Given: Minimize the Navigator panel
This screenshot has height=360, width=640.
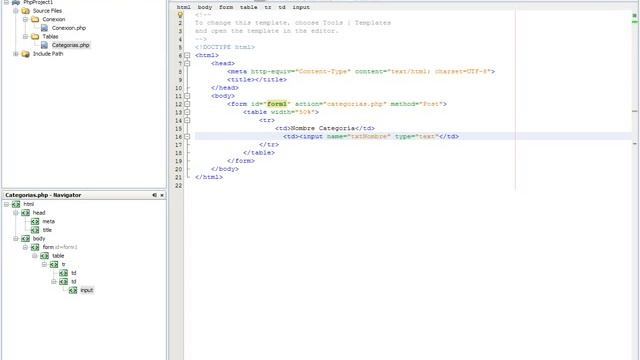Looking at the screenshot, I should pyautogui.click(x=154, y=195).
